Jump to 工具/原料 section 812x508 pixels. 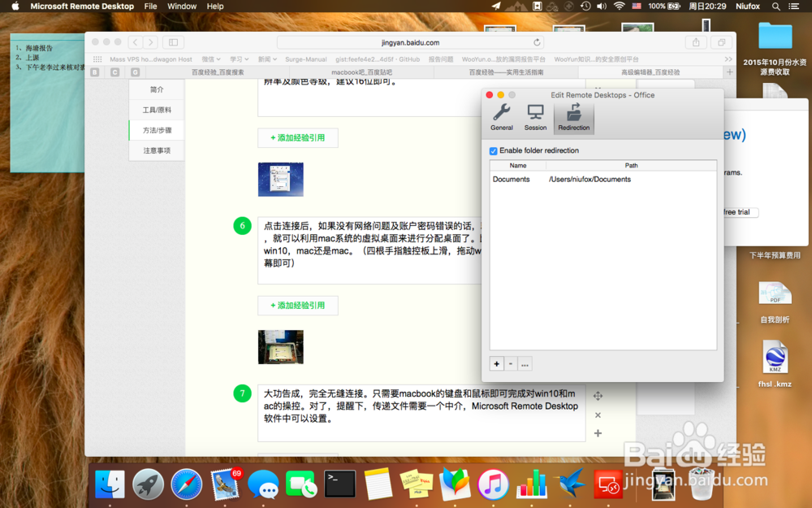[x=157, y=110]
